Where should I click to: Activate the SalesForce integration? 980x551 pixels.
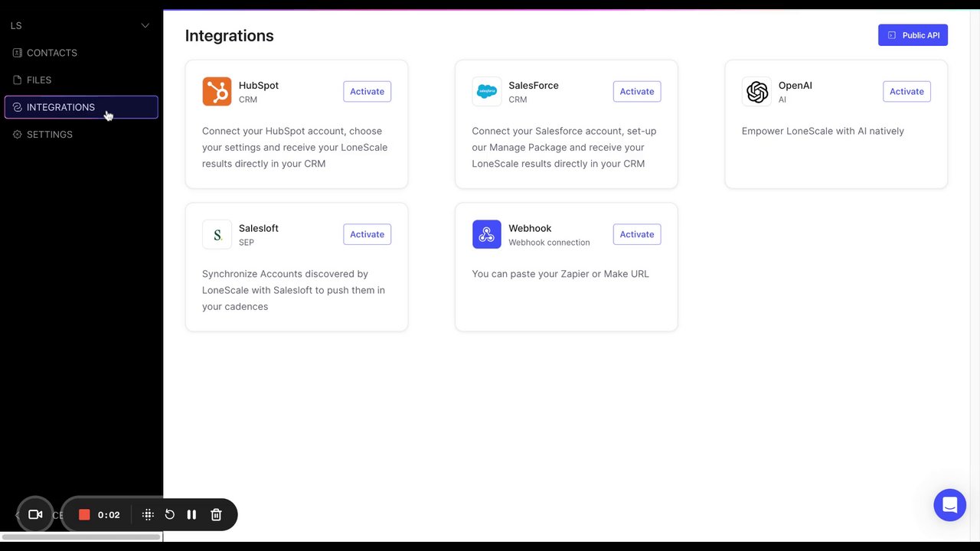click(637, 92)
